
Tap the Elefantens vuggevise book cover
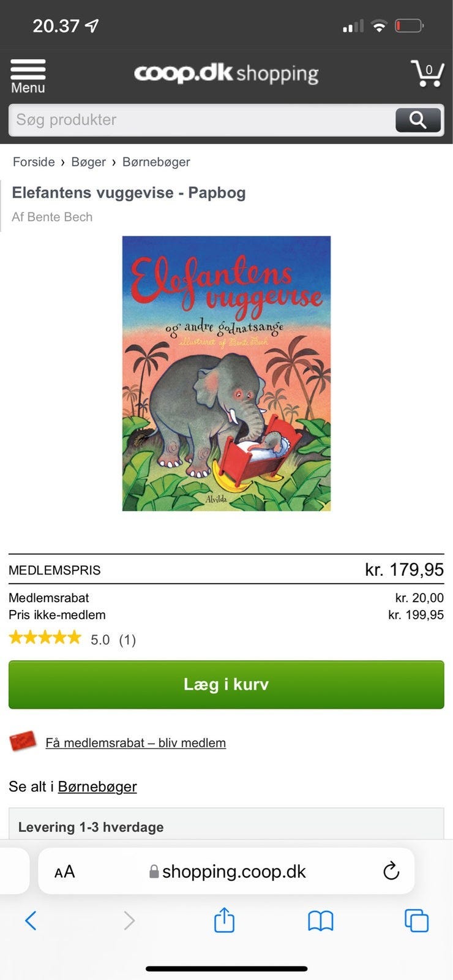coord(226,374)
